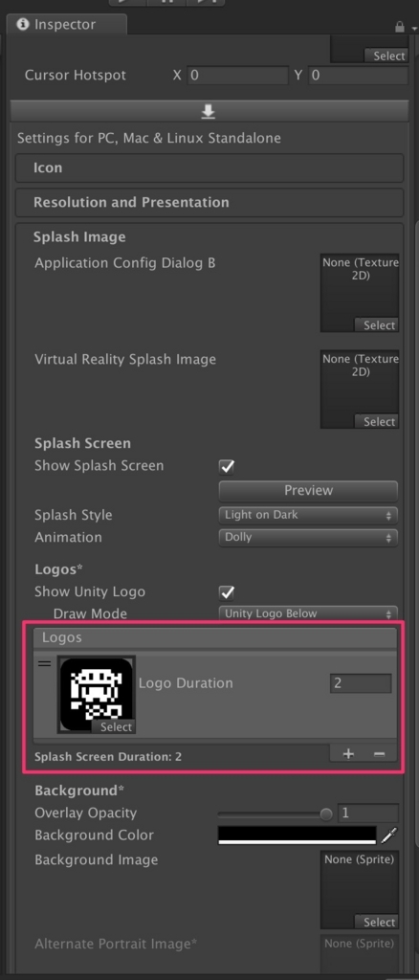Viewport: 419px width, 980px height.
Task: Click the Splash Screen Duration: 2 text
Action: tap(108, 756)
